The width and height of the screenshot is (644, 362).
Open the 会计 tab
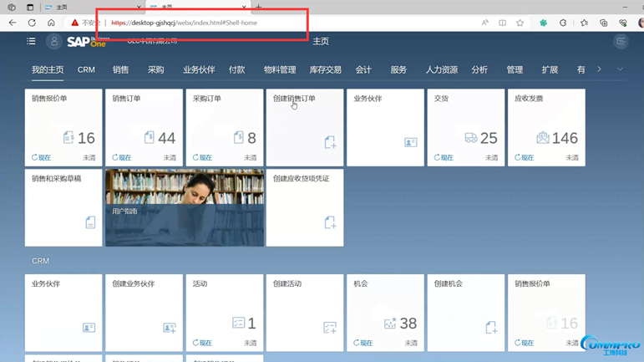point(363,70)
